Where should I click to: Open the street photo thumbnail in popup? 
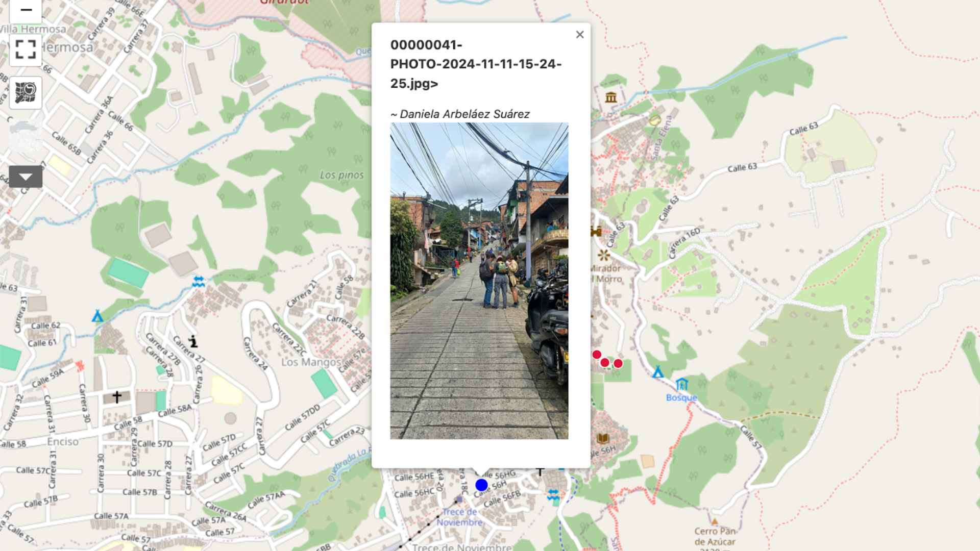point(479,281)
